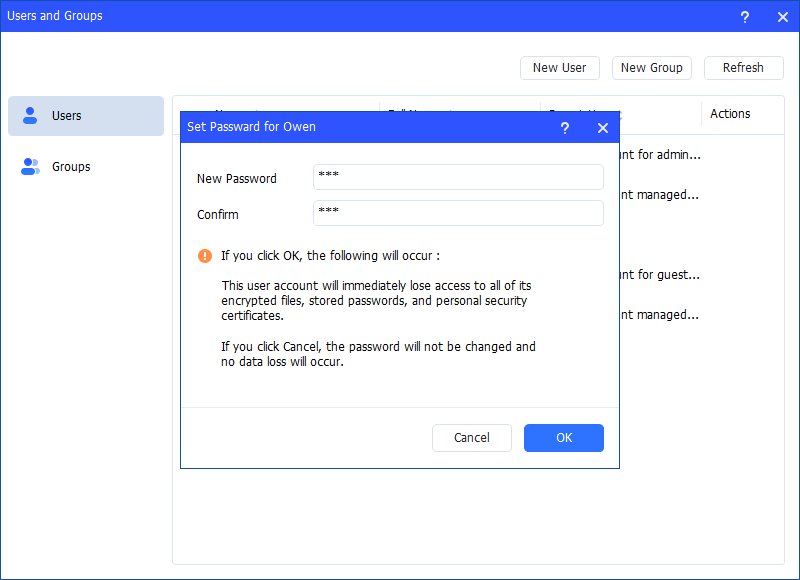The width and height of the screenshot is (800, 580).
Task: Open help from Users and Groups title bar
Action: (744, 17)
